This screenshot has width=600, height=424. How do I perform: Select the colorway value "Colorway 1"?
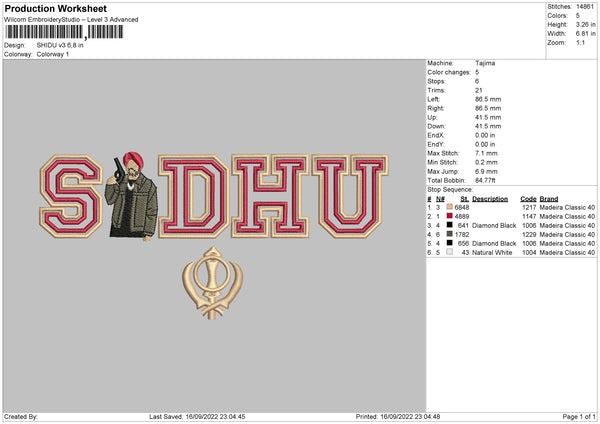[53, 54]
